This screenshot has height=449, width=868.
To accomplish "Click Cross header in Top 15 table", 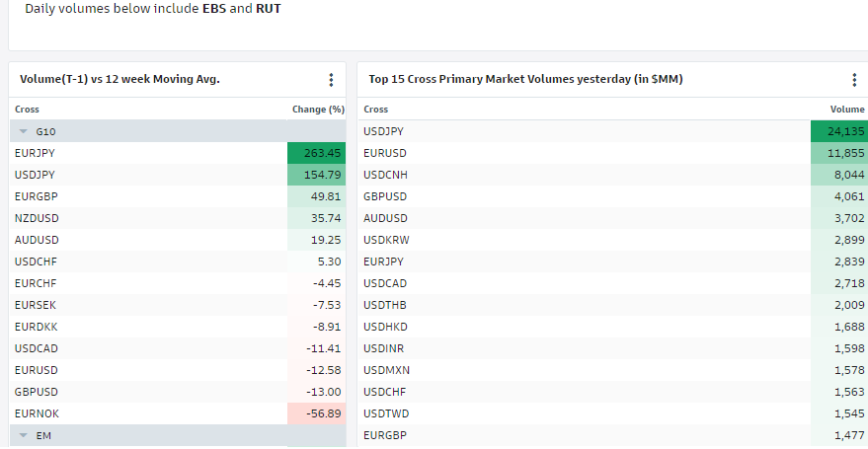I will pyautogui.click(x=376, y=110).
